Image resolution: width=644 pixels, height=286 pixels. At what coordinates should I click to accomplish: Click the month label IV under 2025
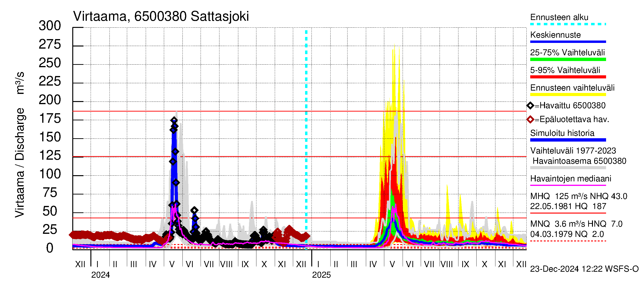click(x=373, y=264)
